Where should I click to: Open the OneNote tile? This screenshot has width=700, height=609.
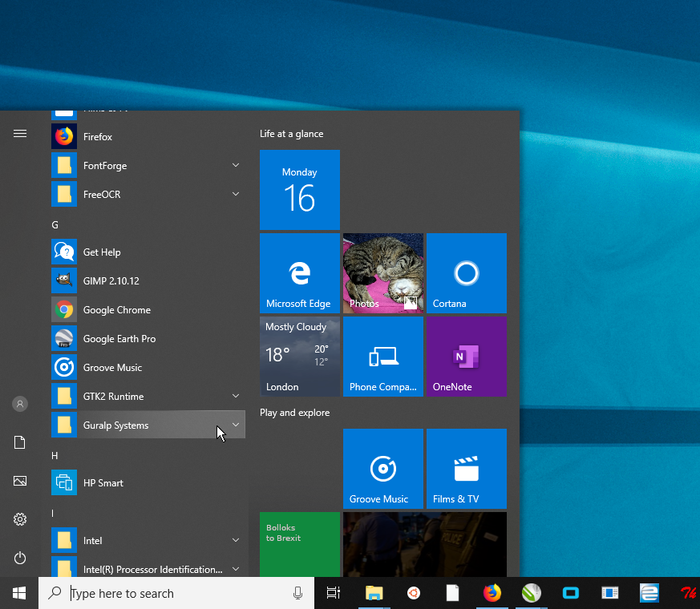(467, 357)
